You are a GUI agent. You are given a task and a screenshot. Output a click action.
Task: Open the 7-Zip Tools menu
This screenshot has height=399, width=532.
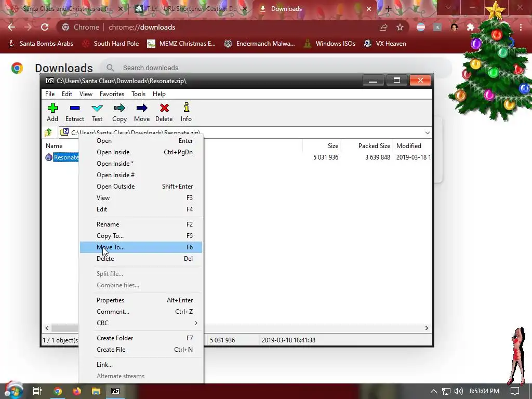(138, 94)
